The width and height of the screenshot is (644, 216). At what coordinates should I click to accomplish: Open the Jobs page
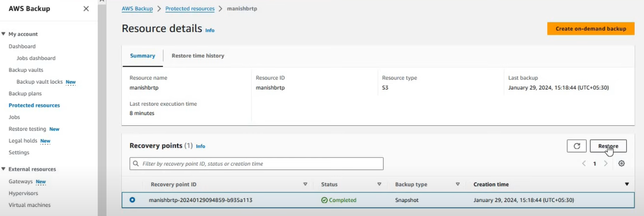14,117
